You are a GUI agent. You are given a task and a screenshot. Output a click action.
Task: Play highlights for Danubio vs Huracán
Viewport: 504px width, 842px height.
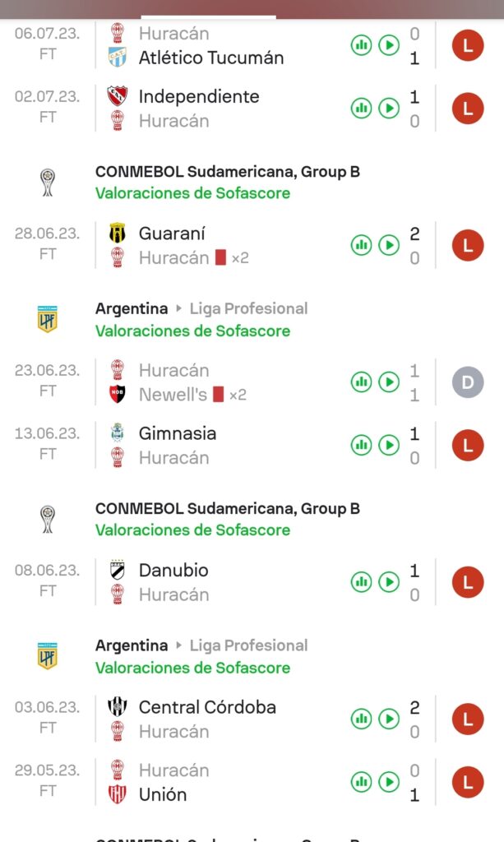tap(389, 582)
